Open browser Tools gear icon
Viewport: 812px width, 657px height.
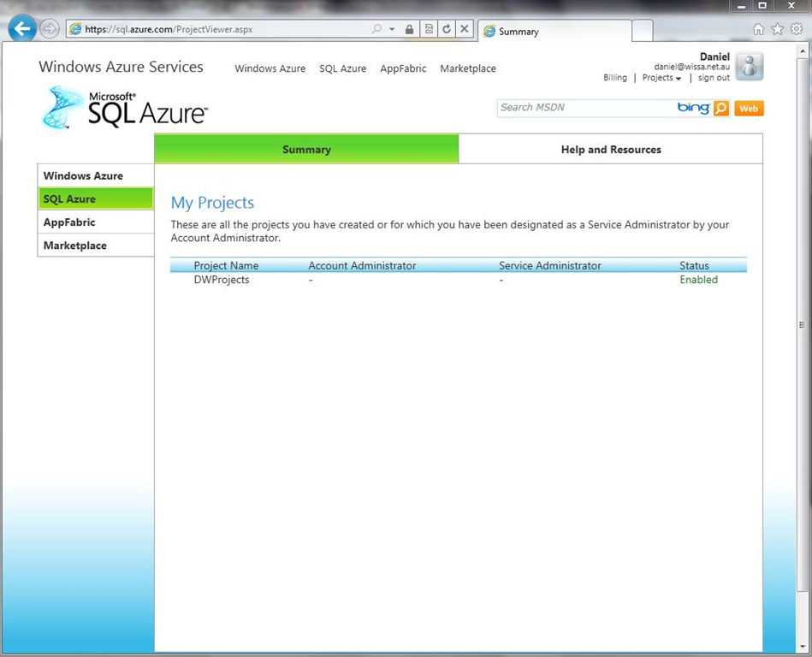pos(797,29)
